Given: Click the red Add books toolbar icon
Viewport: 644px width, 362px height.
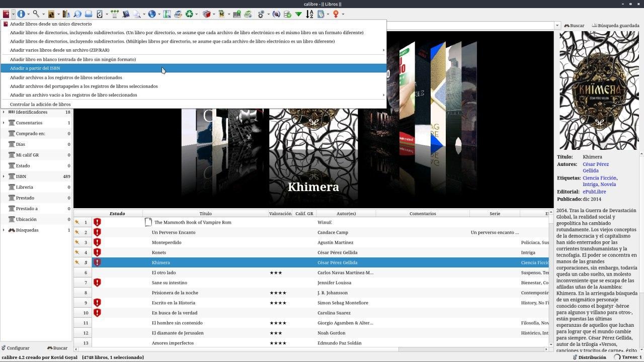Looking at the screenshot, I should [6, 14].
